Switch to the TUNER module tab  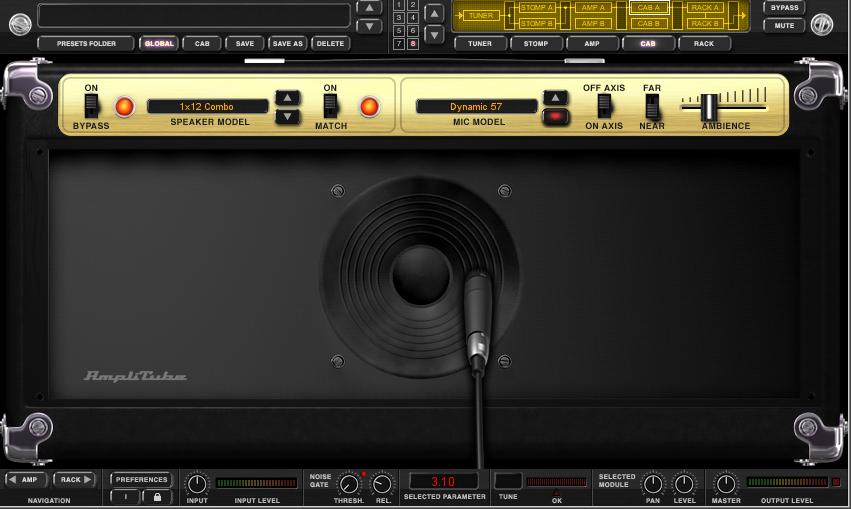[x=480, y=43]
